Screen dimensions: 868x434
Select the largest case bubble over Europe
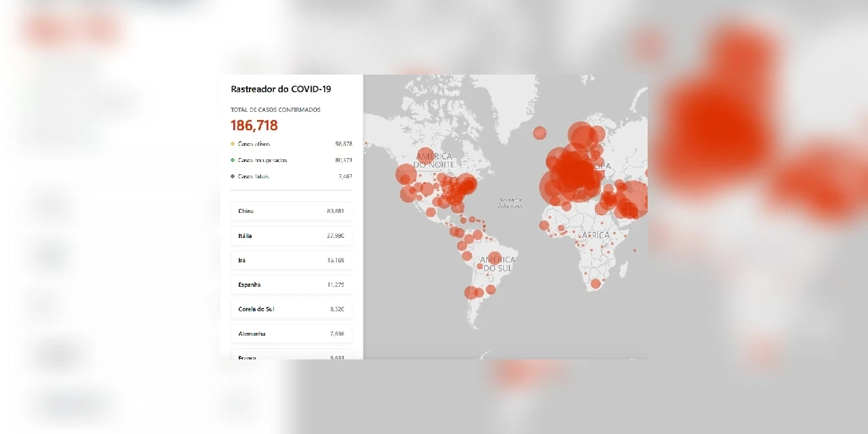pos(574,174)
